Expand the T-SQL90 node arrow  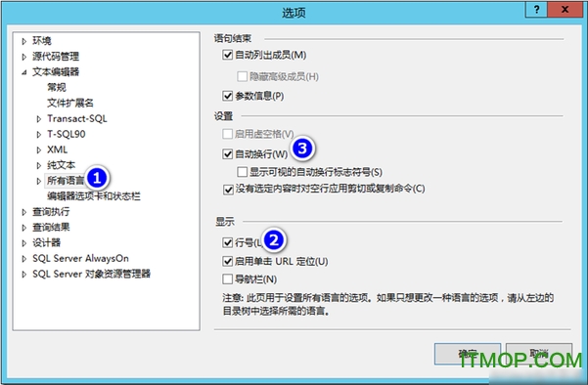tap(39, 134)
